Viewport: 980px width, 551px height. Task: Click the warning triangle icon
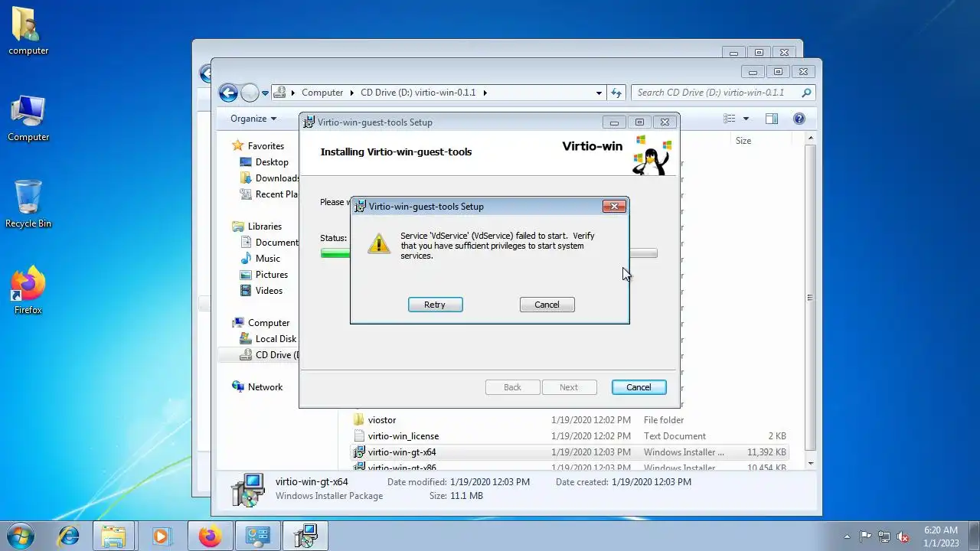point(378,244)
